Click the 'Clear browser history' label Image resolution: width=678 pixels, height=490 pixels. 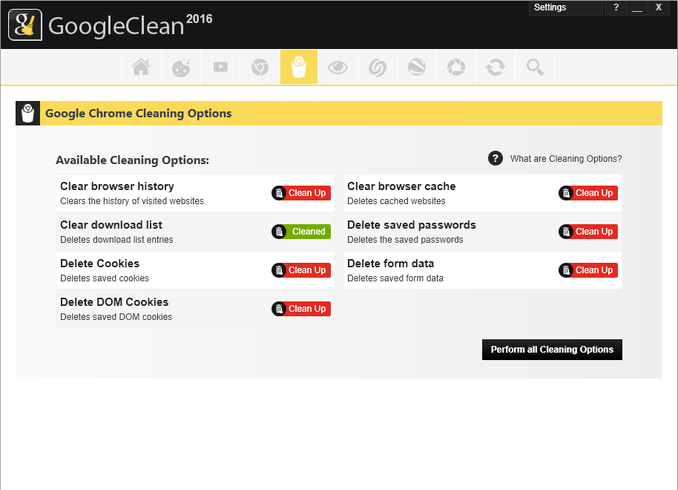coord(117,186)
